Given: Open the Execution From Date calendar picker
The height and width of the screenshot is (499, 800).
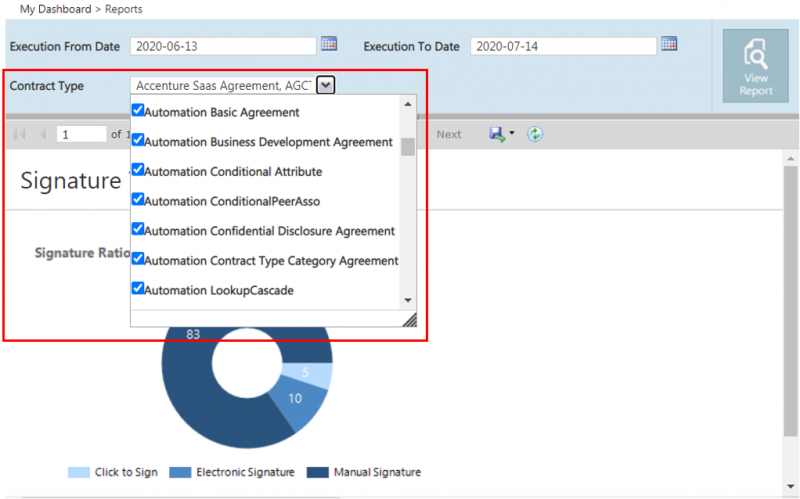Looking at the screenshot, I should tap(329, 45).
